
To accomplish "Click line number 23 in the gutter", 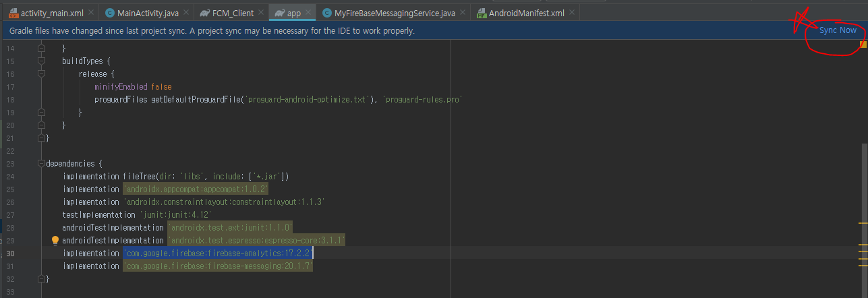I will pos(10,164).
